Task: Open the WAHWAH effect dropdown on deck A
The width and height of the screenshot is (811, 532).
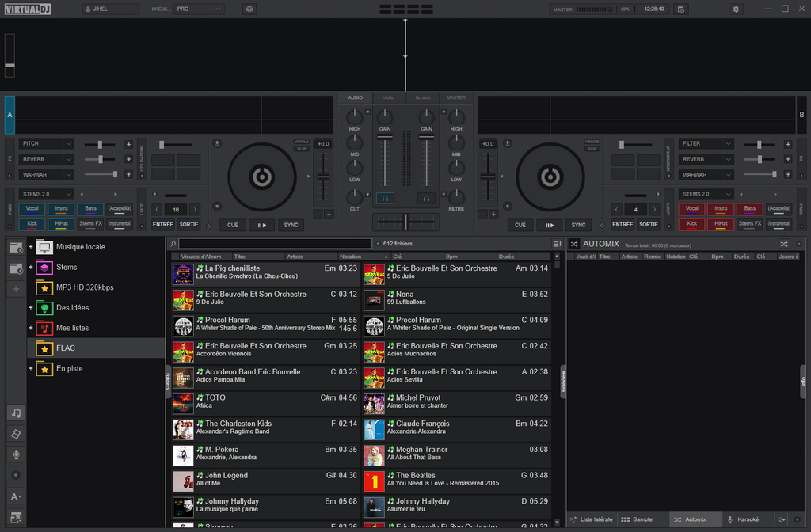Action: [x=46, y=175]
